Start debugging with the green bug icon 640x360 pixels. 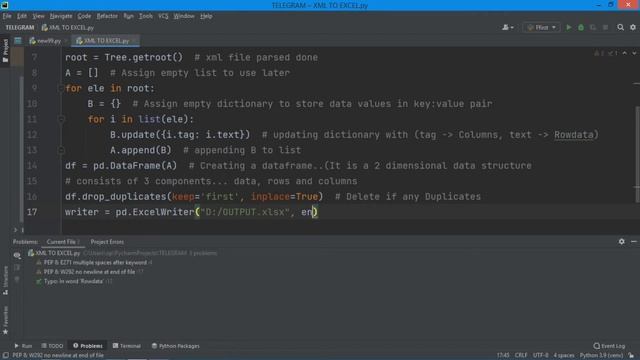click(x=581, y=27)
